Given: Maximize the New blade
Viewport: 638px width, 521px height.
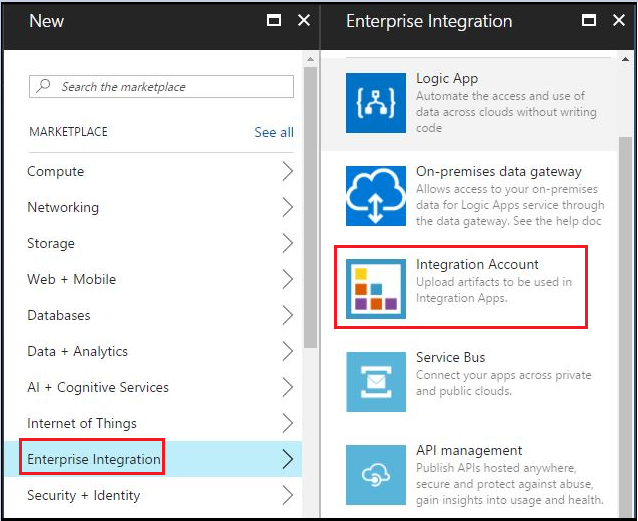Looking at the screenshot, I should (273, 20).
